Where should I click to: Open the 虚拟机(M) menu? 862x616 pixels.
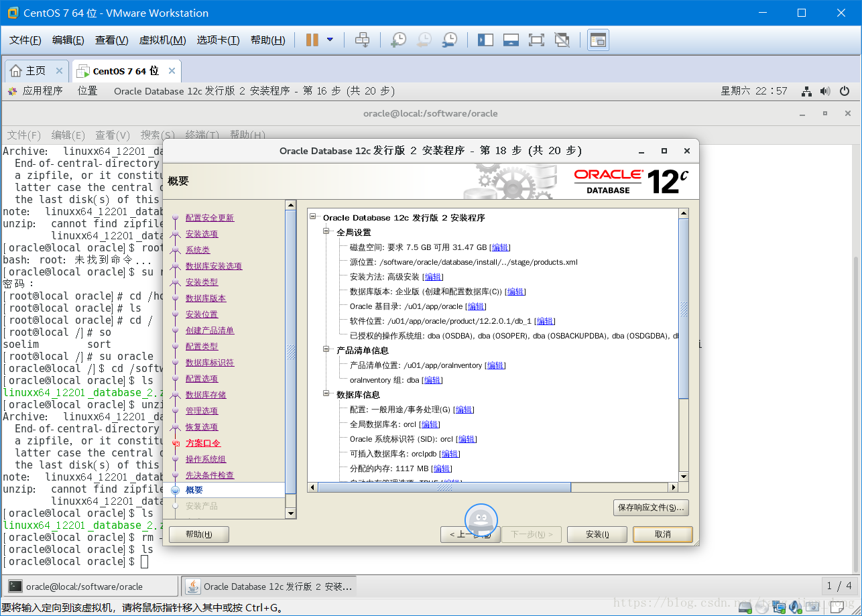tap(162, 40)
